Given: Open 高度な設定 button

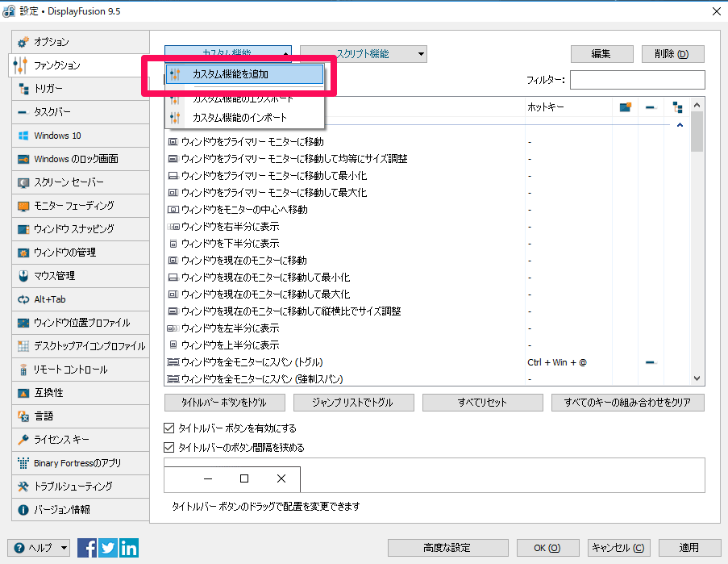Looking at the screenshot, I should (x=448, y=548).
